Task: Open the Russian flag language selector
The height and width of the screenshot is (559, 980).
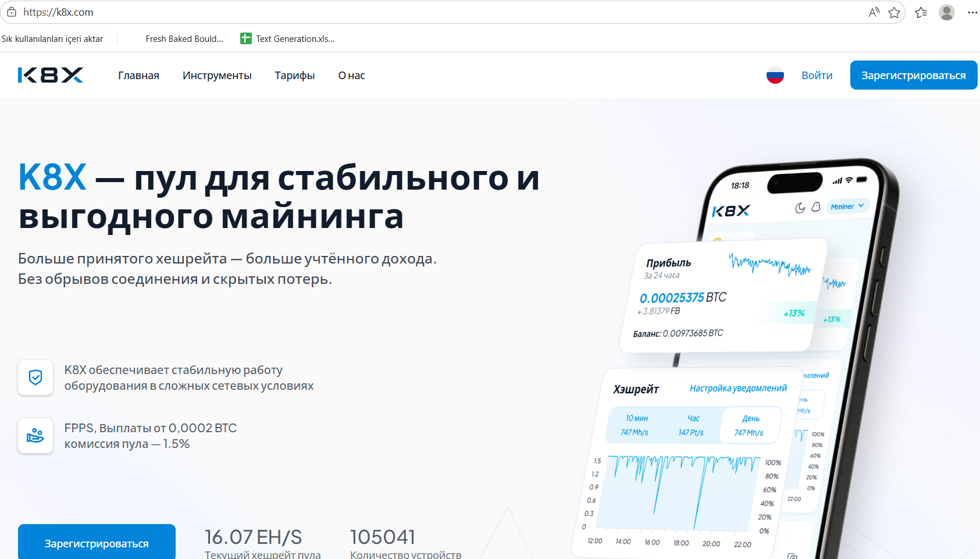Action: pyautogui.click(x=775, y=75)
